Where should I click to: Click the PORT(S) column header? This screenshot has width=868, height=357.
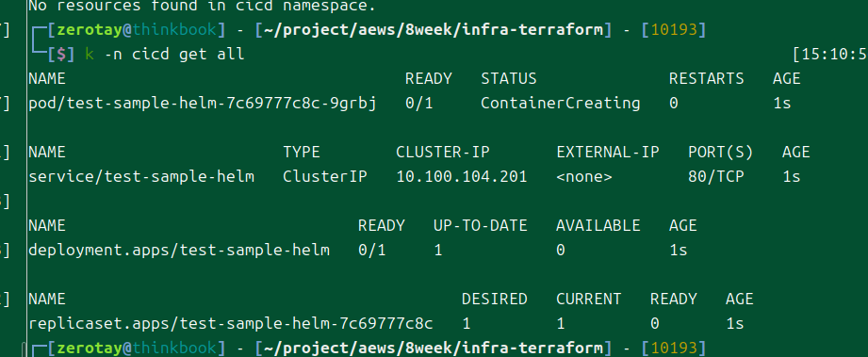(x=721, y=153)
